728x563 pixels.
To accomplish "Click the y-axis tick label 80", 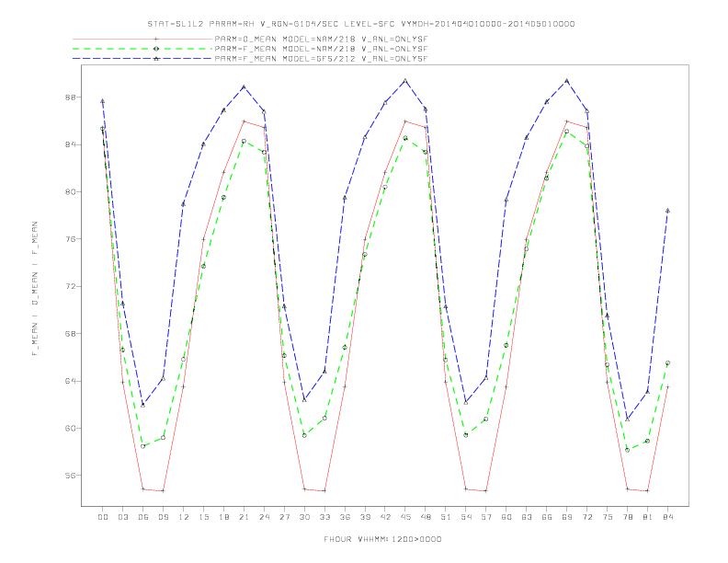I will pyautogui.click(x=70, y=192).
